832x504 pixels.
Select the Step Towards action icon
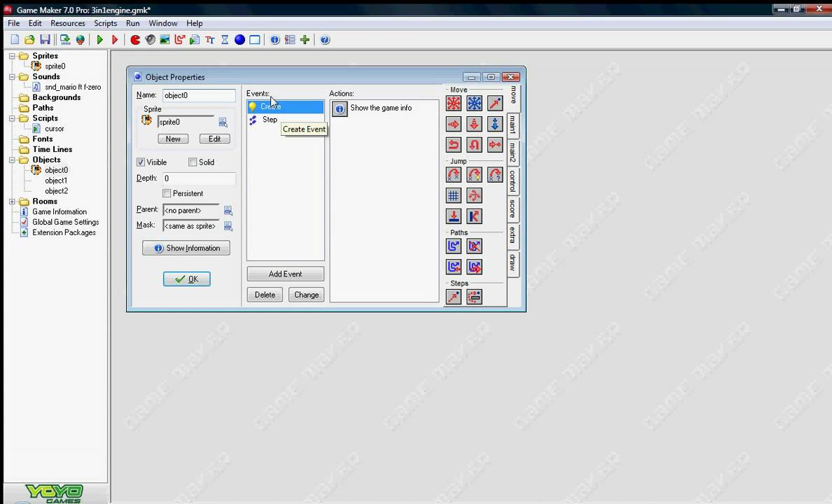coord(454,297)
